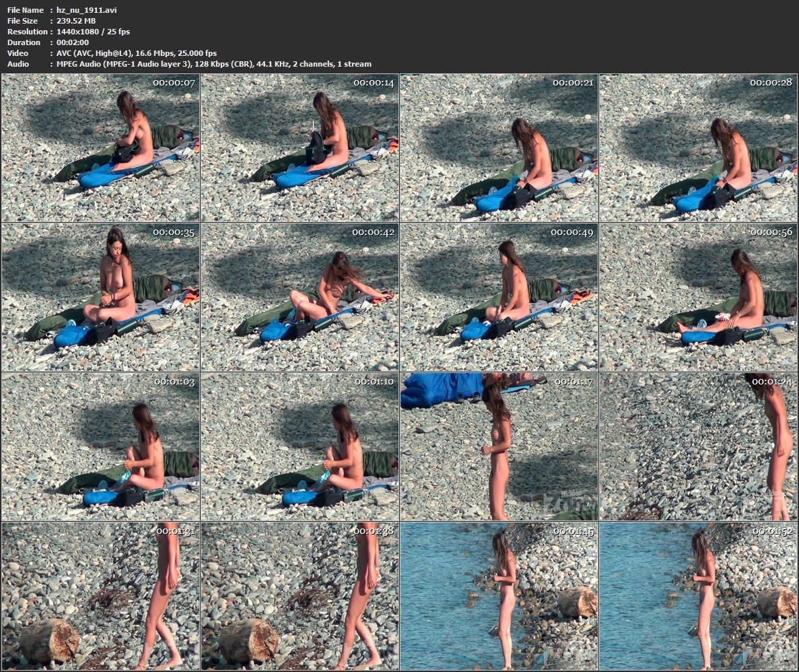Image resolution: width=799 pixels, height=672 pixels.
Task: Click the thumbnail at 00:01:03
Action: click(100, 446)
